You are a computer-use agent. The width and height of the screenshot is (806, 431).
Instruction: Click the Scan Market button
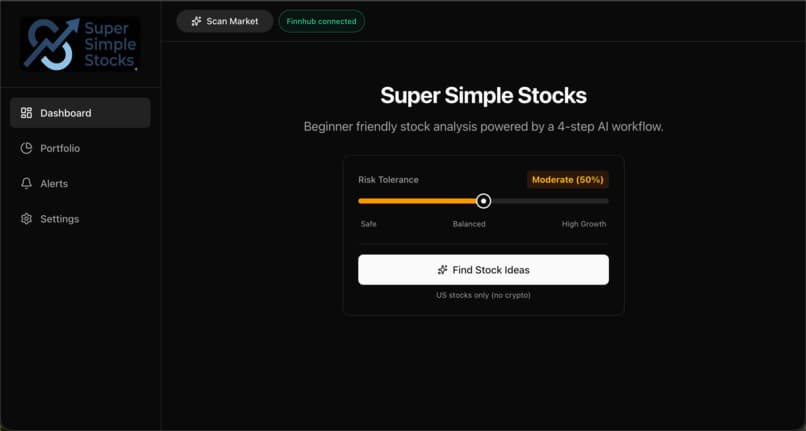225,21
